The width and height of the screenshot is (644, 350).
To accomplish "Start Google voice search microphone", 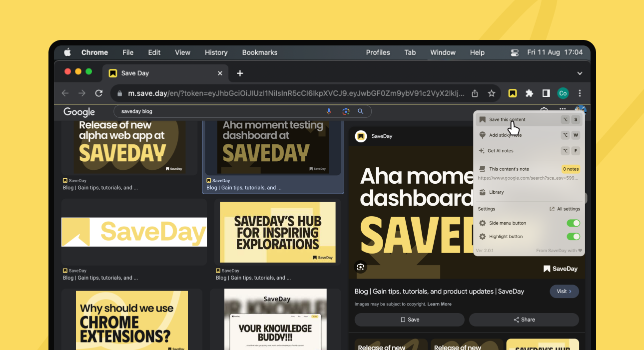I will pyautogui.click(x=329, y=111).
